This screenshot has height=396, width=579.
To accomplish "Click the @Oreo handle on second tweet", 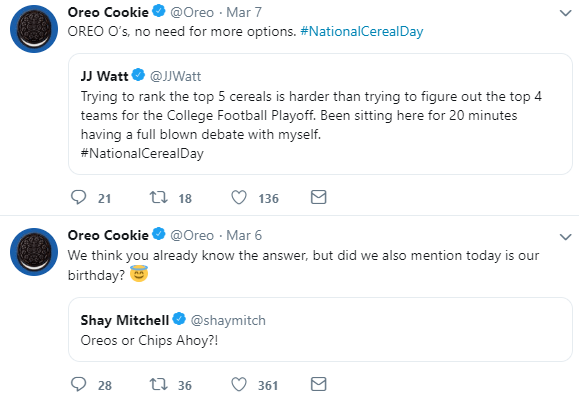I will coord(192,235).
